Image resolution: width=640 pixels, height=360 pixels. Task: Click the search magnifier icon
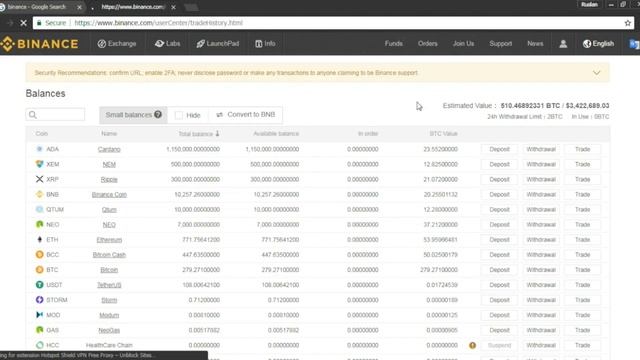[33, 115]
